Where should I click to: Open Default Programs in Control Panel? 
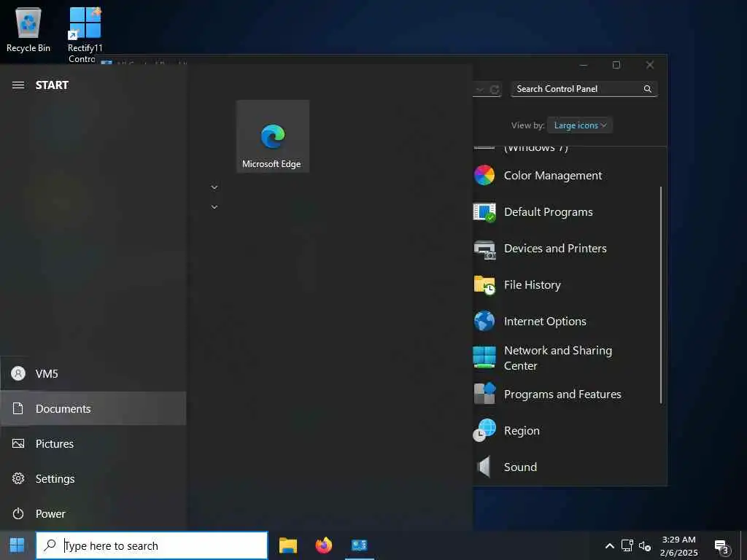click(549, 212)
